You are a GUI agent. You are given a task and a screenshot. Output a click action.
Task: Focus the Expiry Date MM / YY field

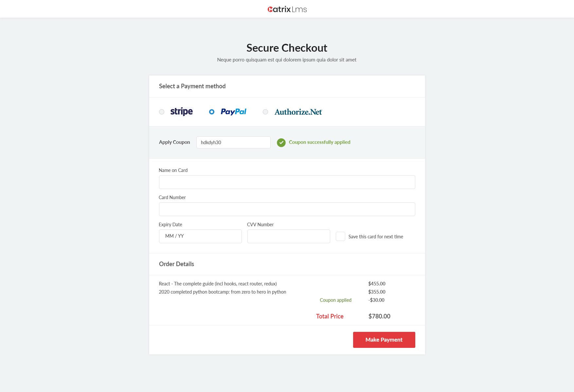coord(200,236)
